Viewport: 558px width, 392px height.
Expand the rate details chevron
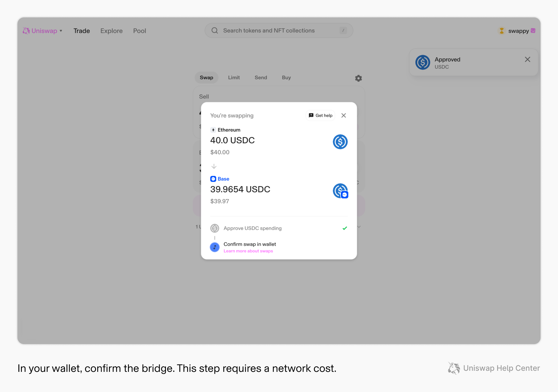[359, 227]
